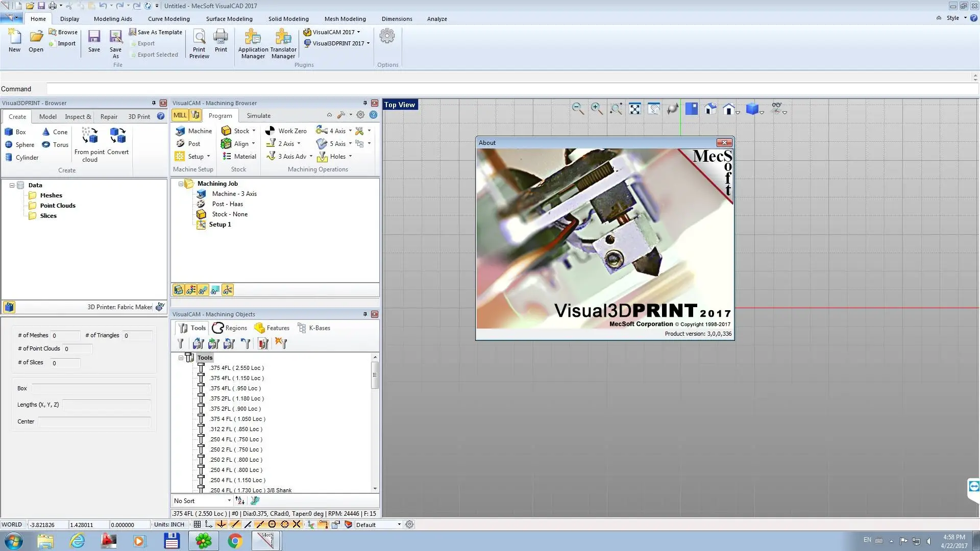Toggle intersection snap X icon
Image resolution: width=980 pixels, height=551 pixels.
(x=297, y=524)
